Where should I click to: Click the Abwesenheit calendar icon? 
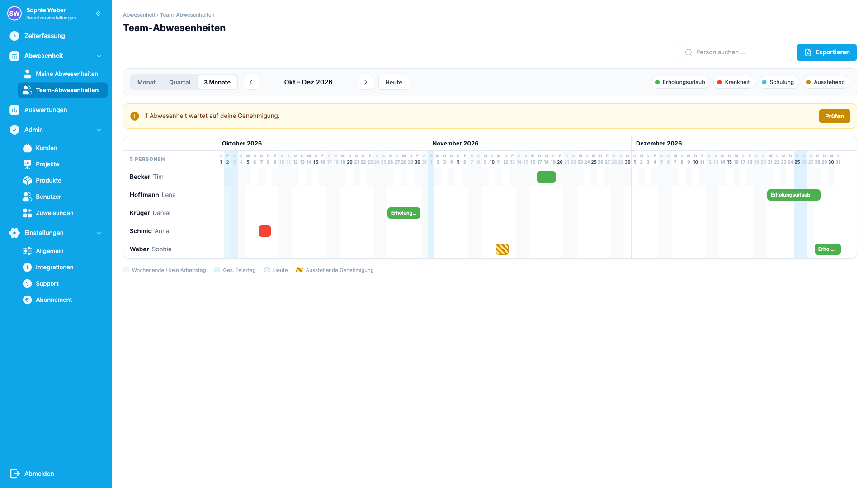coord(14,56)
